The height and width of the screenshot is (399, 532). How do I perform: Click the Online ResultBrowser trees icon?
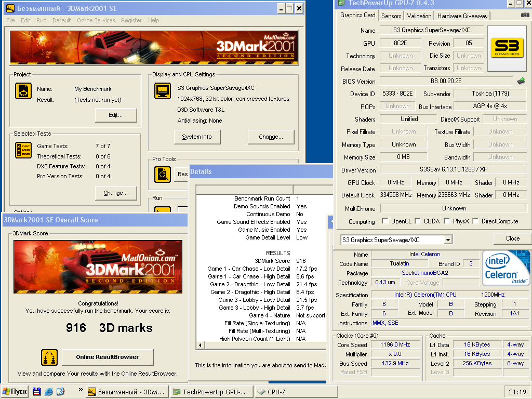49,357
